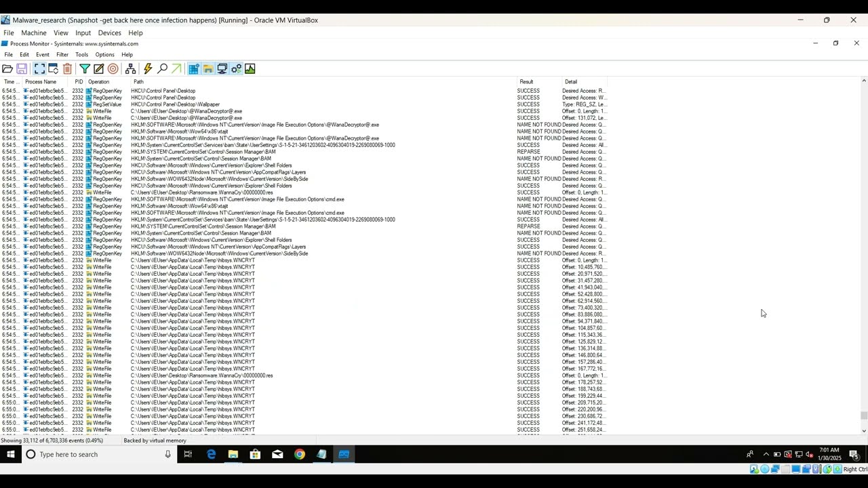868x488 pixels.
Task: Open Mail app from taskbar
Action: pos(277,454)
